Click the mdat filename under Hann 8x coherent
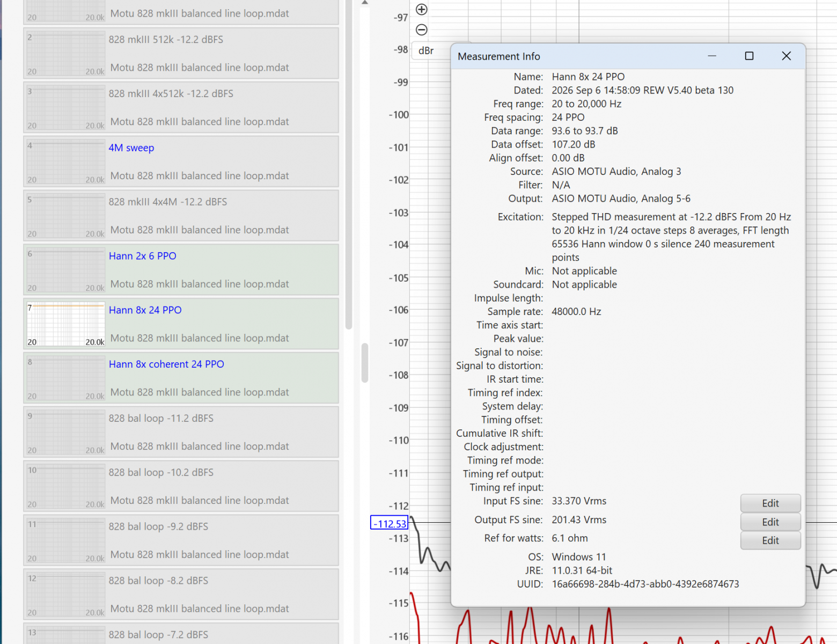Image resolution: width=837 pixels, height=644 pixels. point(200,392)
